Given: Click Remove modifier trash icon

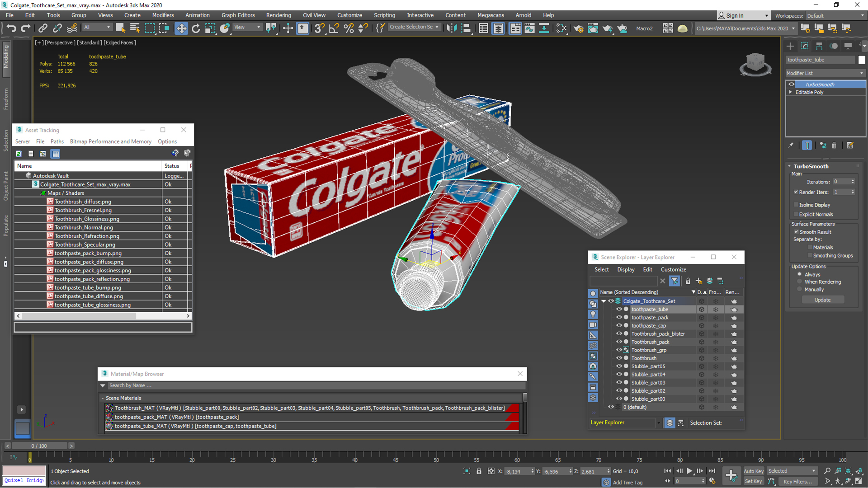Looking at the screenshot, I should (834, 145).
